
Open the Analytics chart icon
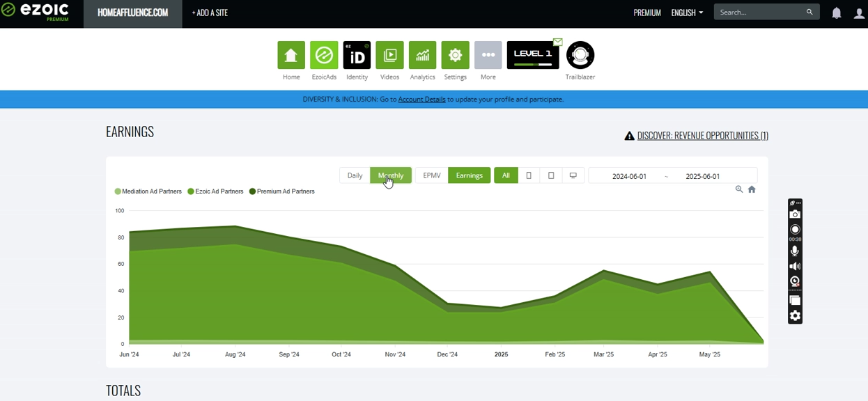[422, 55]
